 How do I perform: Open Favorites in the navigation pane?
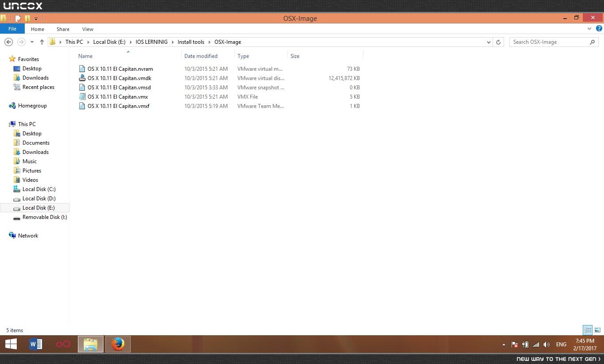click(28, 59)
